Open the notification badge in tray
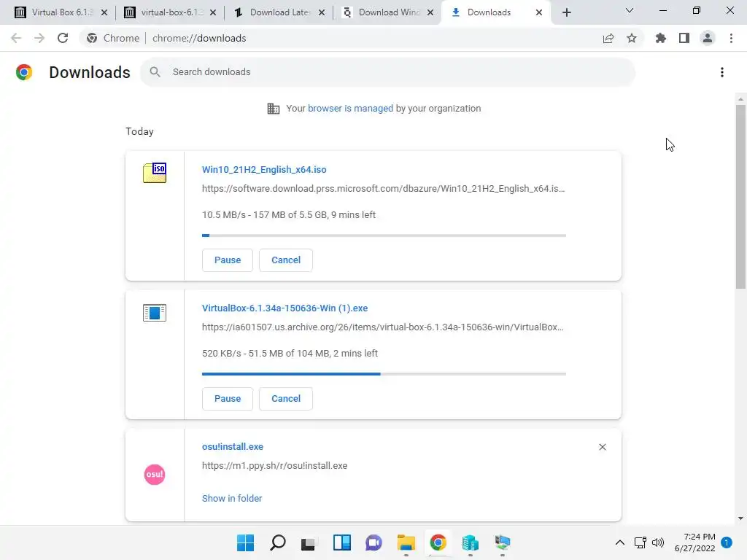The image size is (747, 560). tap(727, 542)
